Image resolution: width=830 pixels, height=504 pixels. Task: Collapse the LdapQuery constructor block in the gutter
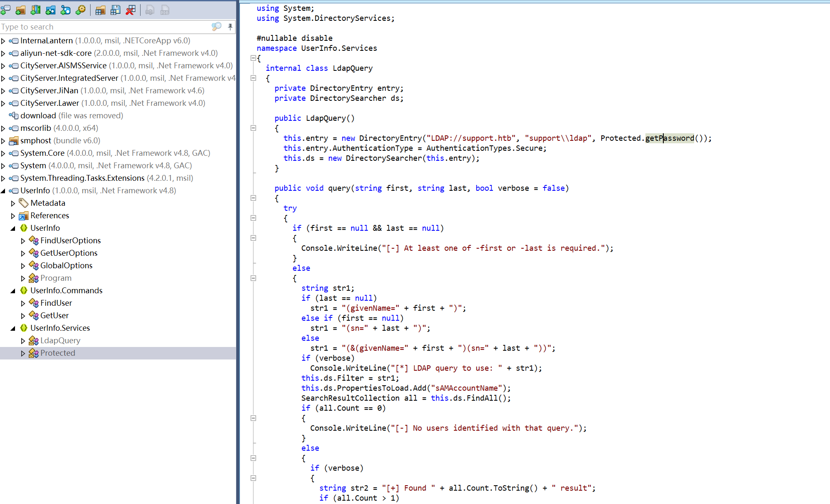coord(253,128)
